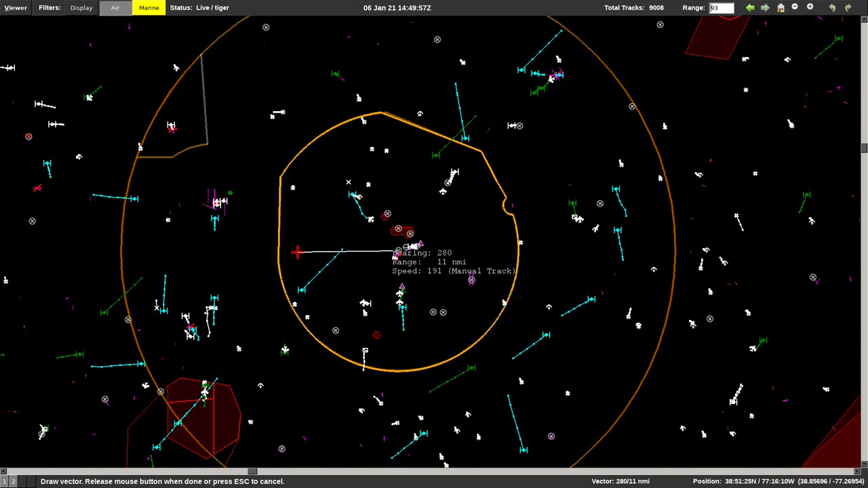868x488 pixels.
Task: Toggle the Marine tracks filter
Action: pyautogui.click(x=149, y=7)
